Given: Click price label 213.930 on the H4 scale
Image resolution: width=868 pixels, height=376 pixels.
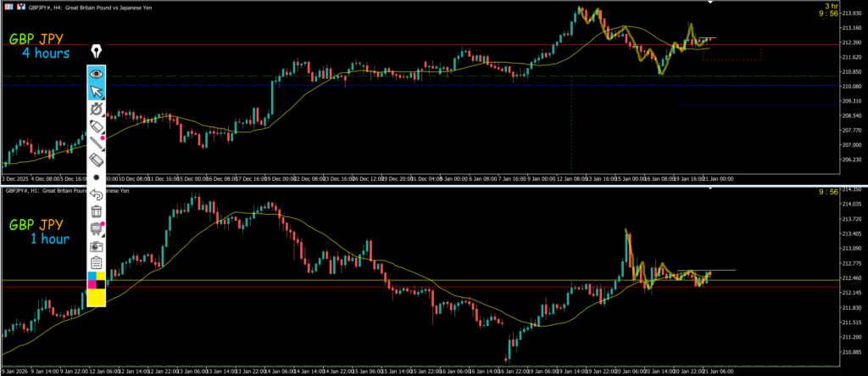Looking at the screenshot, I should coord(853,13).
